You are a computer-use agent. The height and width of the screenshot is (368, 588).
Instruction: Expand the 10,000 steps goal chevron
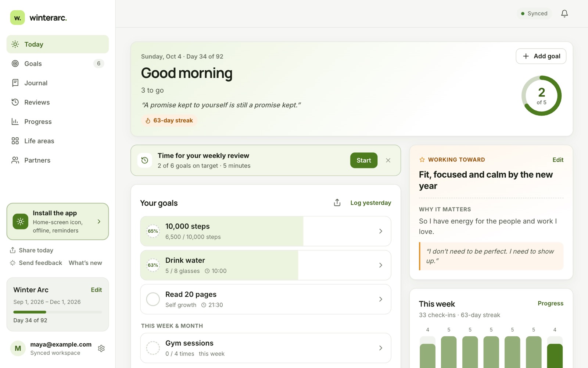381,231
